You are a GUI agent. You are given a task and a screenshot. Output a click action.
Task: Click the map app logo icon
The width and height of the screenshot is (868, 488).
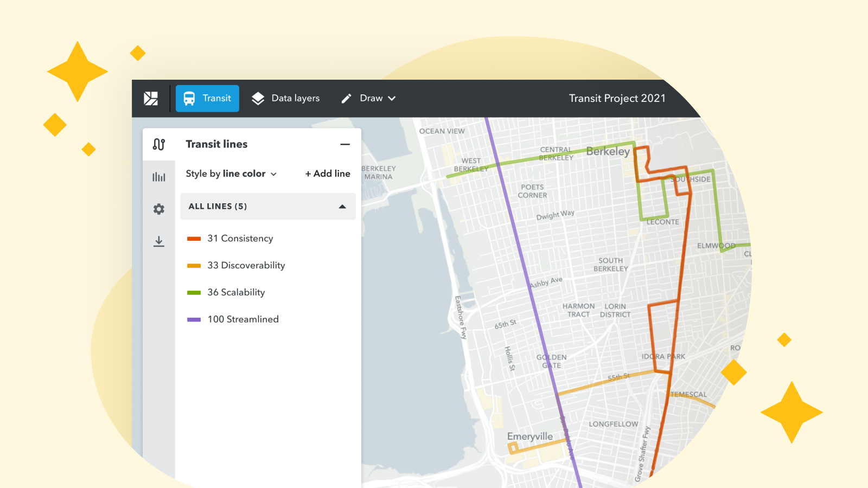[151, 98]
